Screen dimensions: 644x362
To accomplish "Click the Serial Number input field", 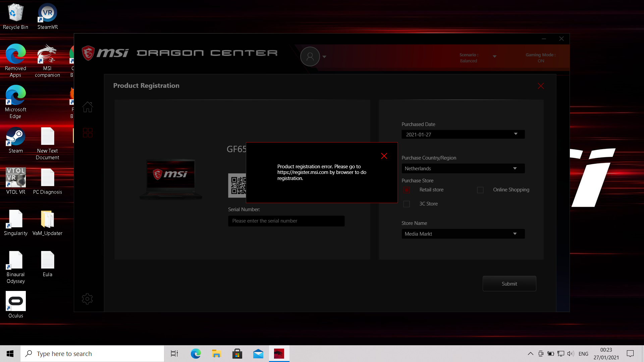I will click(x=286, y=221).
